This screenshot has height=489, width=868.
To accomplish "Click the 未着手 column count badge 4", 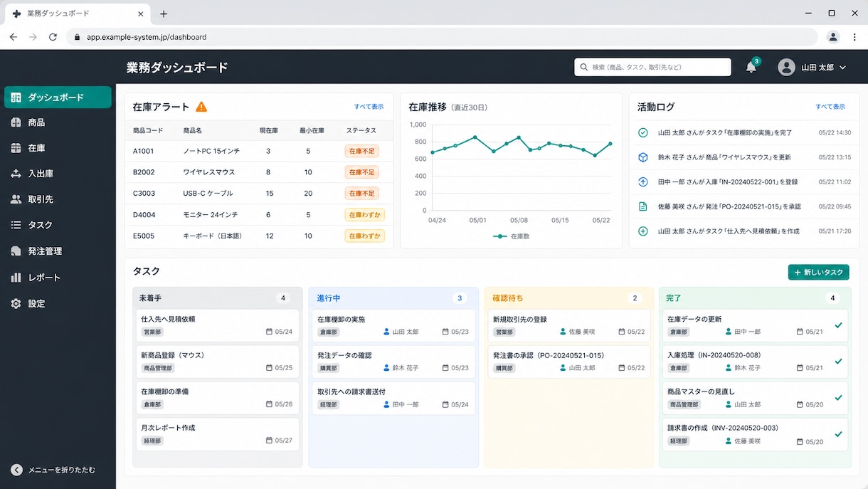I will (x=283, y=298).
